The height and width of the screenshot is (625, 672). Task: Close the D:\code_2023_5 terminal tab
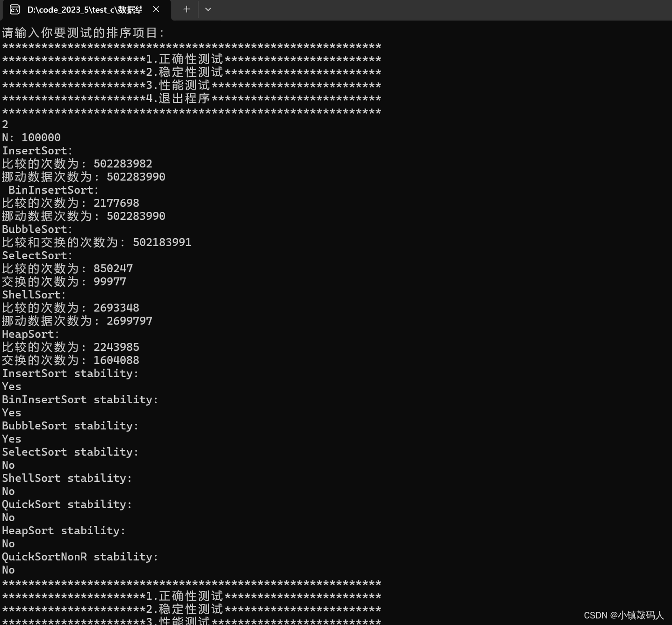156,9
